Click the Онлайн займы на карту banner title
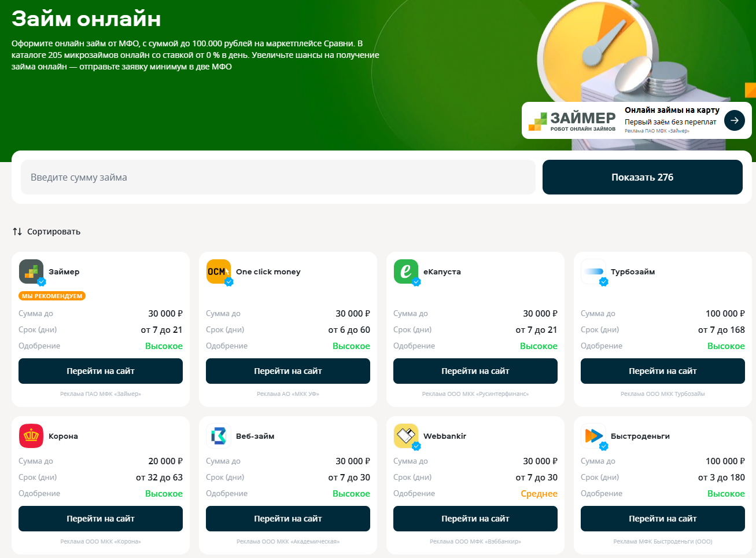The height and width of the screenshot is (558, 756). 672,110
